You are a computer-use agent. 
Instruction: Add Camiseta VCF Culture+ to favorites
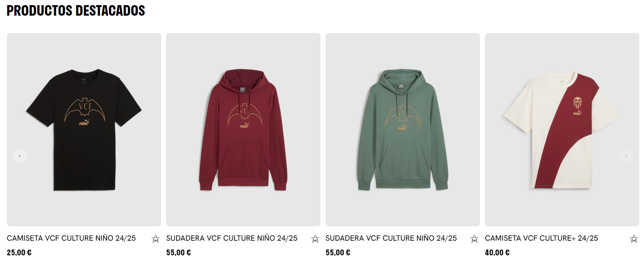[634, 239]
